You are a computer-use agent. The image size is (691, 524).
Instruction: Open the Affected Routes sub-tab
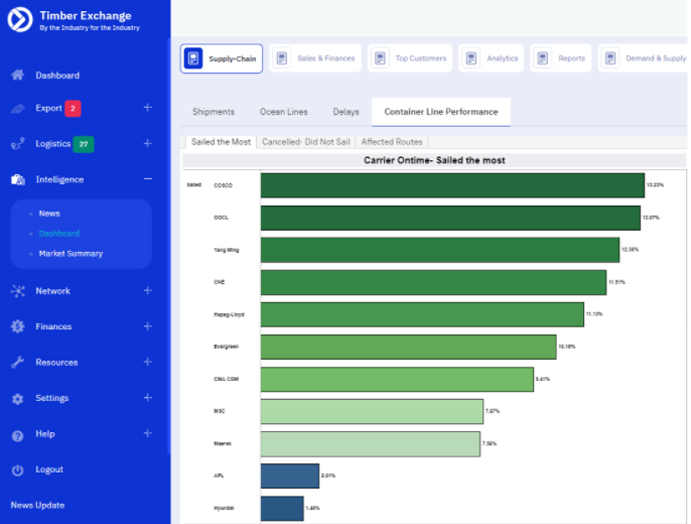[392, 142]
